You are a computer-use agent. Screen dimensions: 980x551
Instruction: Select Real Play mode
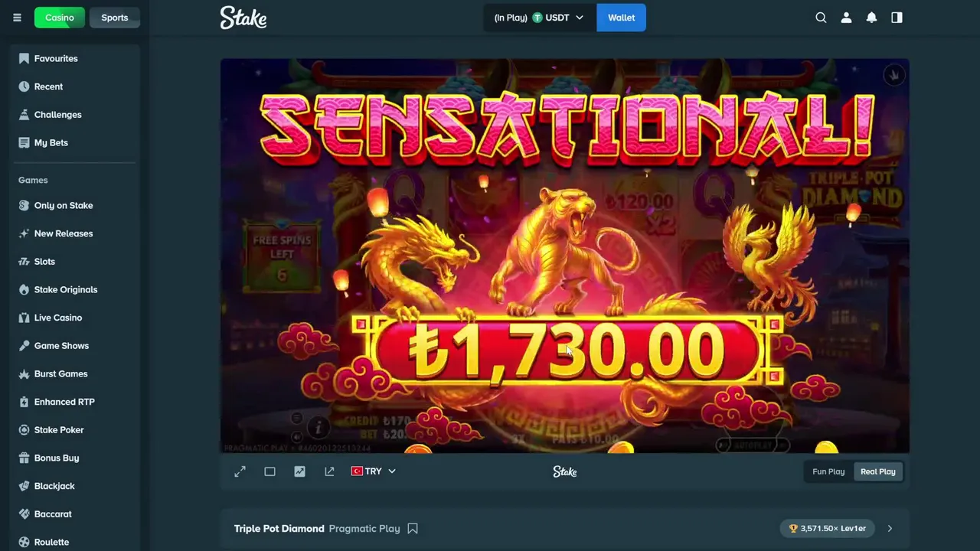pos(877,471)
